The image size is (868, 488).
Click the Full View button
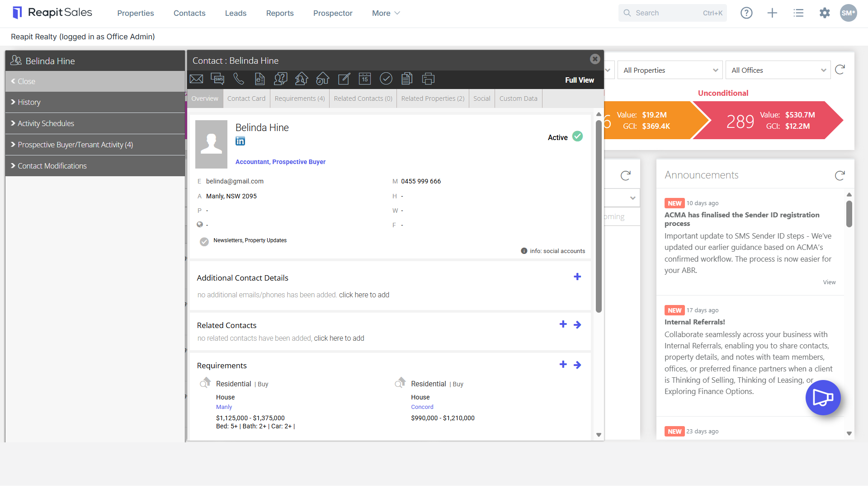(x=580, y=80)
